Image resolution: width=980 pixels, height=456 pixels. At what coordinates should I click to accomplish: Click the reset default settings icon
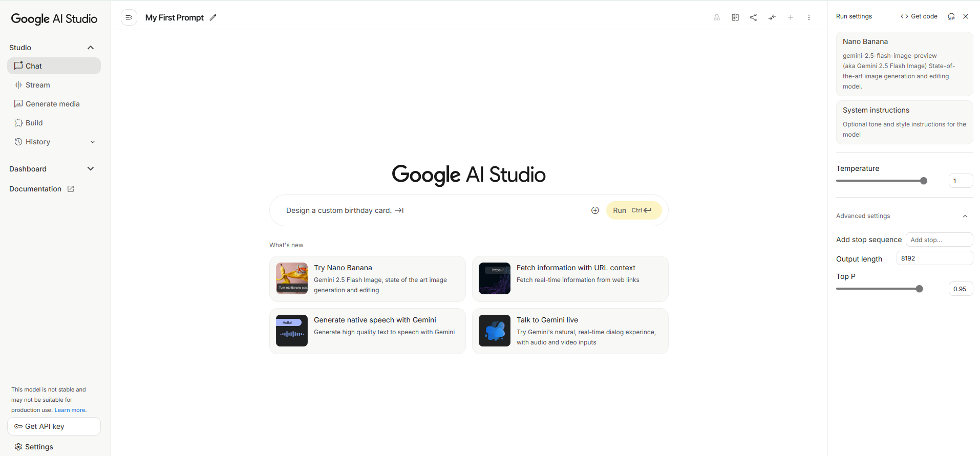tap(951, 16)
